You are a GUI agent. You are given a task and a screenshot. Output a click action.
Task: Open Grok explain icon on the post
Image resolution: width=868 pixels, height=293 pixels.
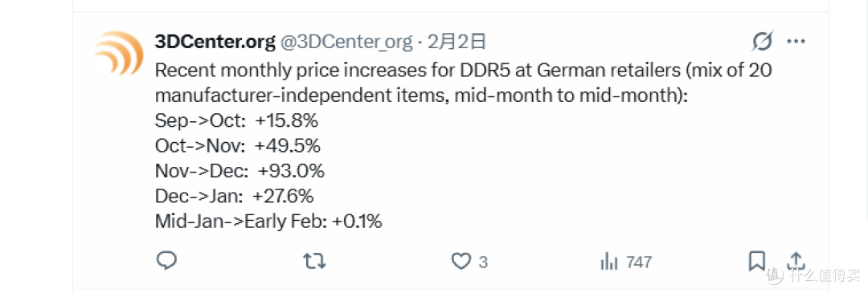[x=762, y=42]
